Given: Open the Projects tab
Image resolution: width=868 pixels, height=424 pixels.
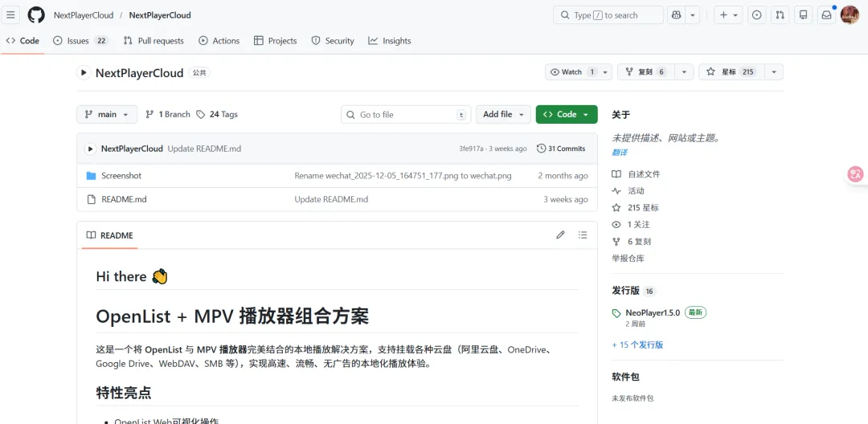Looking at the screenshot, I should pos(275,41).
